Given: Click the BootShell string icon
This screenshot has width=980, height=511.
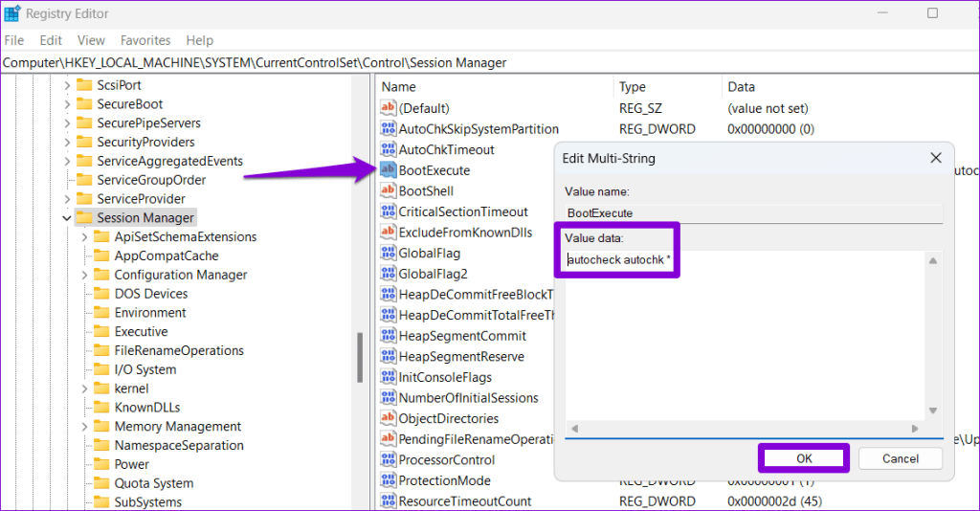Looking at the screenshot, I should 389,190.
